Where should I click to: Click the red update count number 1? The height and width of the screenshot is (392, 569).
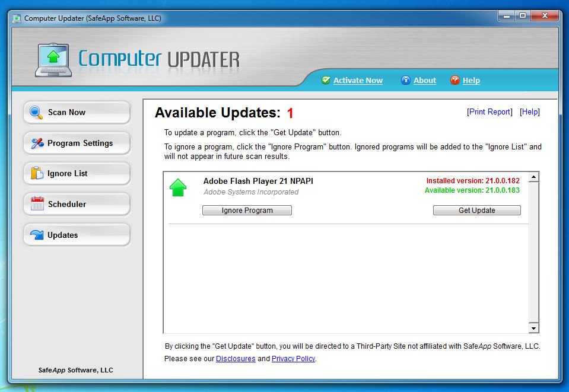tap(290, 113)
